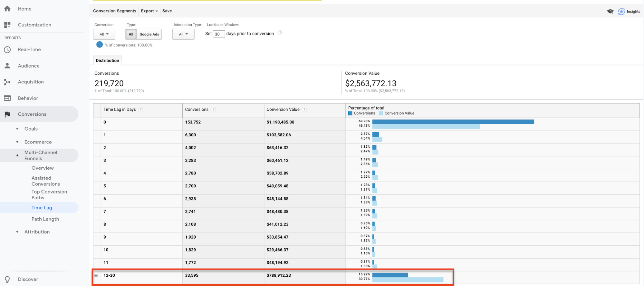Image resolution: width=644 pixels, height=286 pixels.
Task: Select the Google Ads type toggle
Action: tap(149, 34)
